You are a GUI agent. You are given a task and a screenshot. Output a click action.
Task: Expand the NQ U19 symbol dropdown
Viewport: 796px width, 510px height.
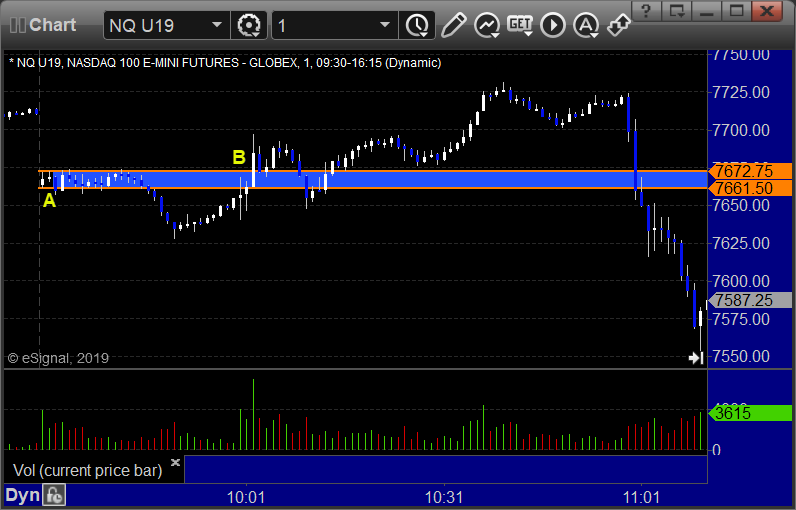pyautogui.click(x=217, y=25)
